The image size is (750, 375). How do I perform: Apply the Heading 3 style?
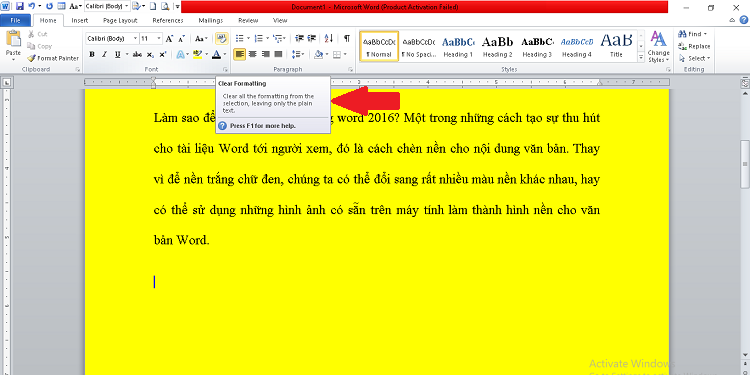(537, 46)
